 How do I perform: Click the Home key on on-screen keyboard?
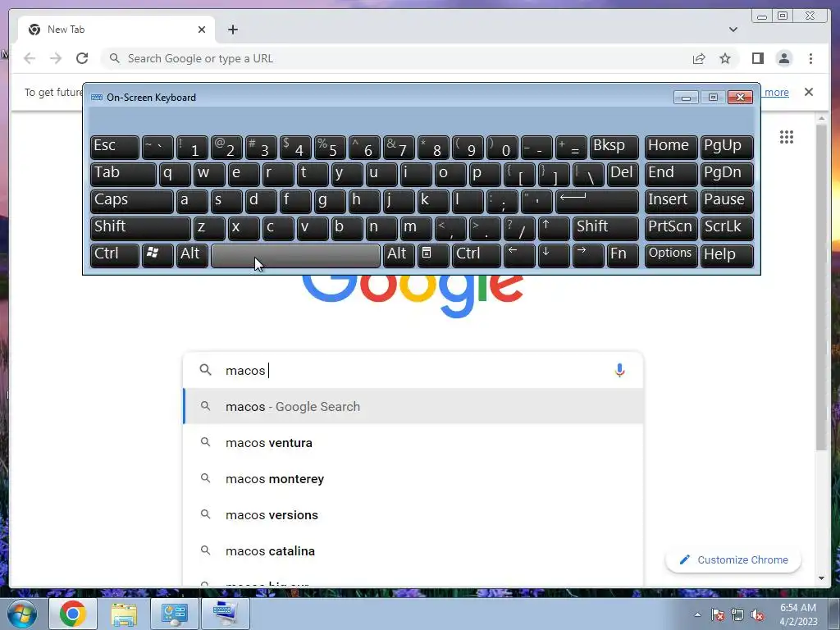coord(671,148)
